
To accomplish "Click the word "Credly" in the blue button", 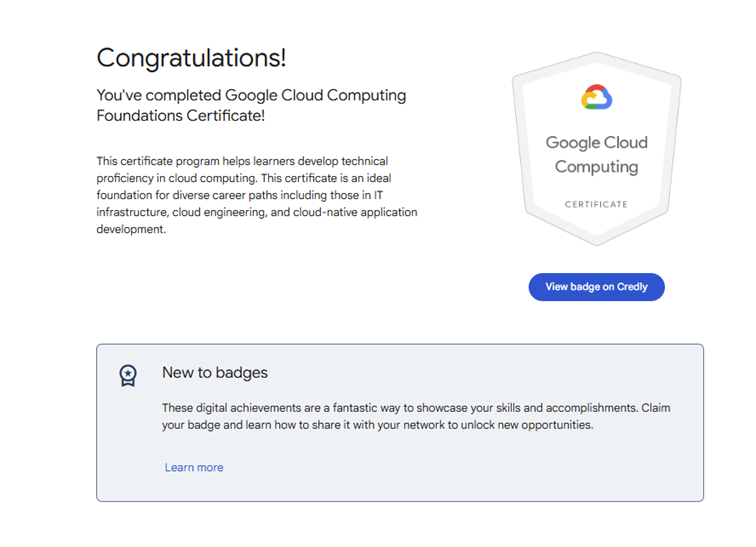I will (x=632, y=287).
